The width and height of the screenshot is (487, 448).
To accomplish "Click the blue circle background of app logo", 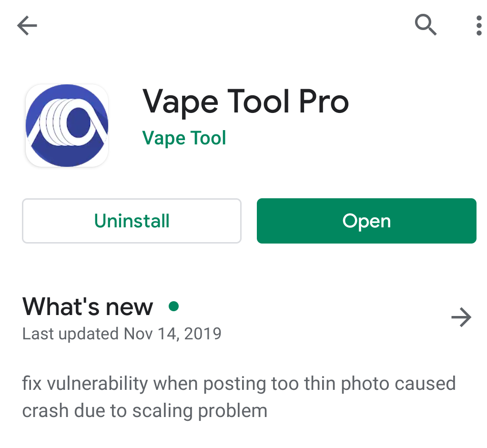I will (67, 155).
